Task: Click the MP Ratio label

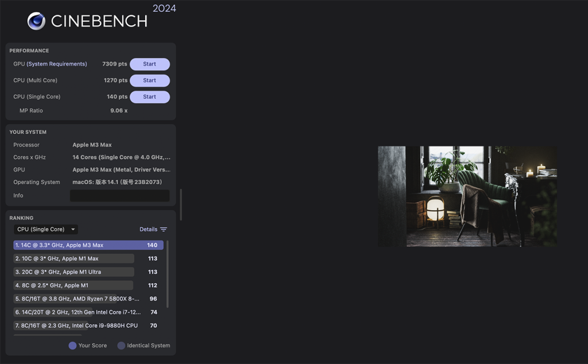Action: [31, 111]
